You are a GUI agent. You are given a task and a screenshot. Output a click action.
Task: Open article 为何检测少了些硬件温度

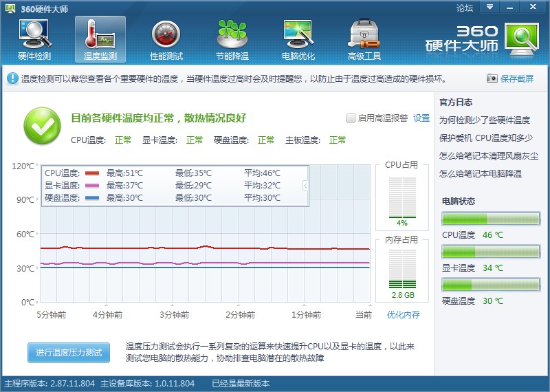point(485,120)
